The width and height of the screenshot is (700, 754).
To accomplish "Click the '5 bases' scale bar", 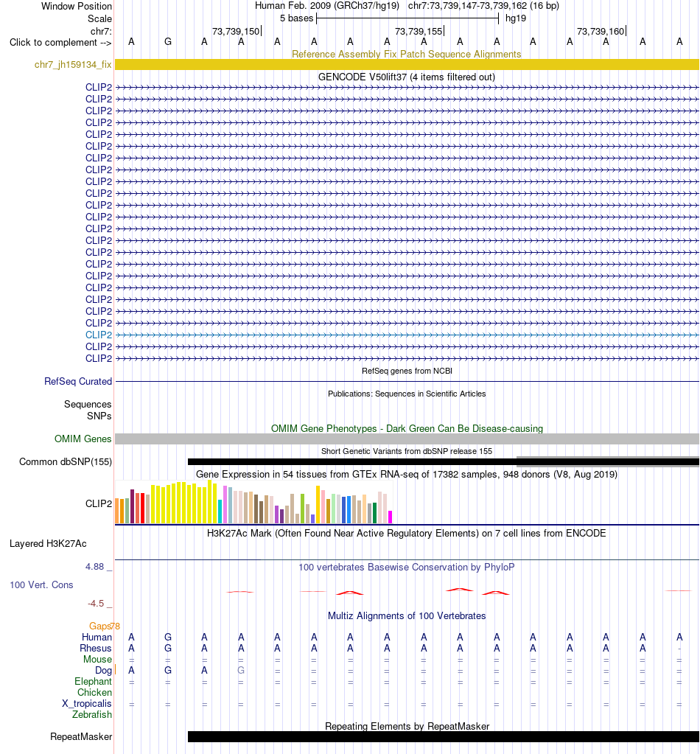I will coord(407,18).
